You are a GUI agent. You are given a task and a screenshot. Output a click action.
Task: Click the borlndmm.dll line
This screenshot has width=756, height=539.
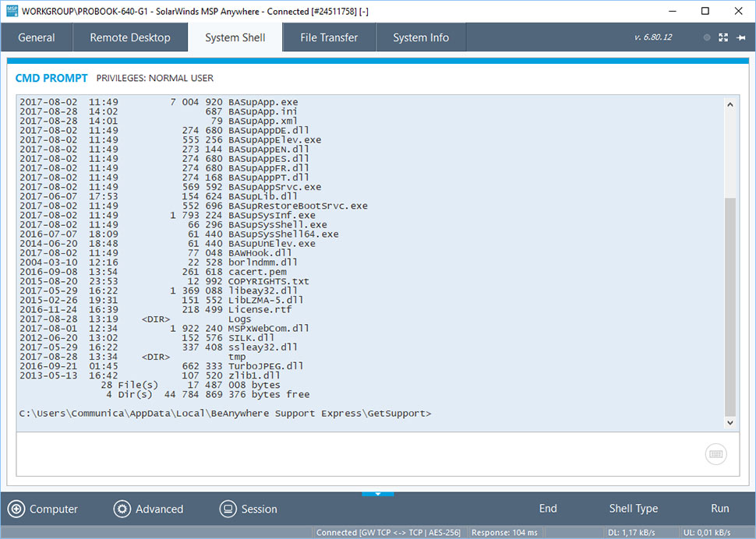pos(159,262)
